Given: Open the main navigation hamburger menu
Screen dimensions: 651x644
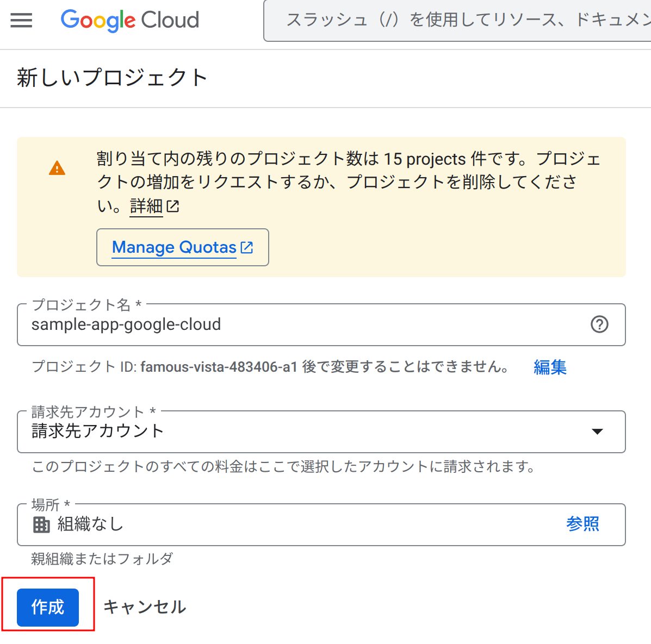Looking at the screenshot, I should pyautogui.click(x=21, y=21).
